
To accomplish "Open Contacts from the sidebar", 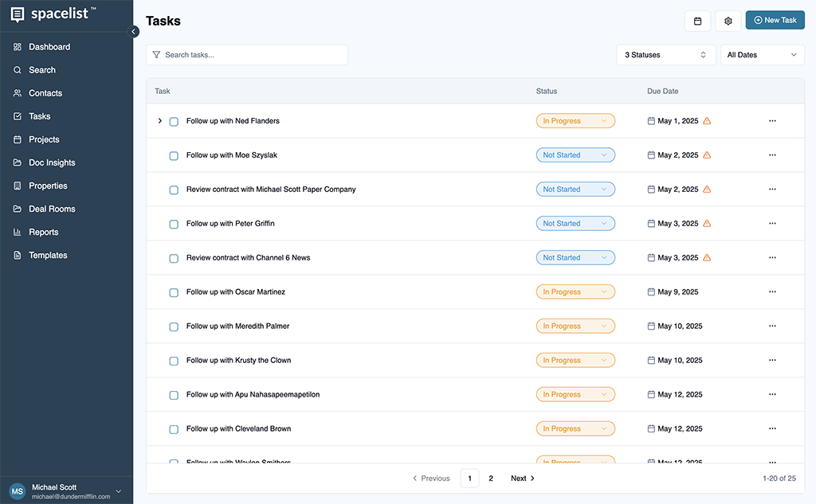I will point(45,92).
